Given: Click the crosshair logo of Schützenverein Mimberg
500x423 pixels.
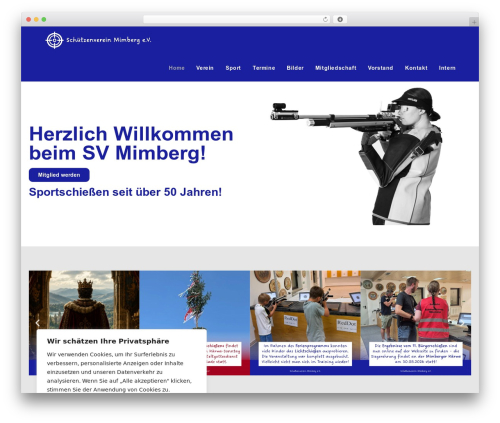Looking at the screenshot, I should [54, 40].
